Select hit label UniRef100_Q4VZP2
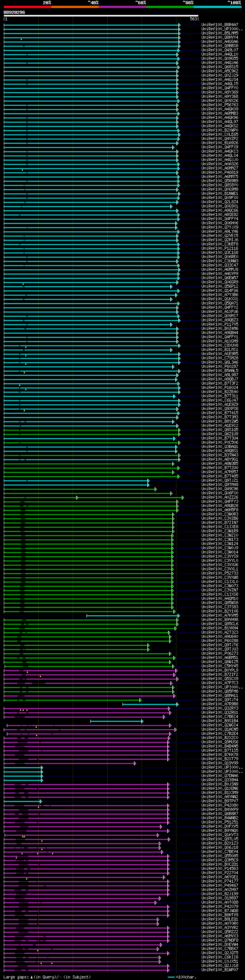The height and width of the screenshot is (980, 245). click(220, 139)
